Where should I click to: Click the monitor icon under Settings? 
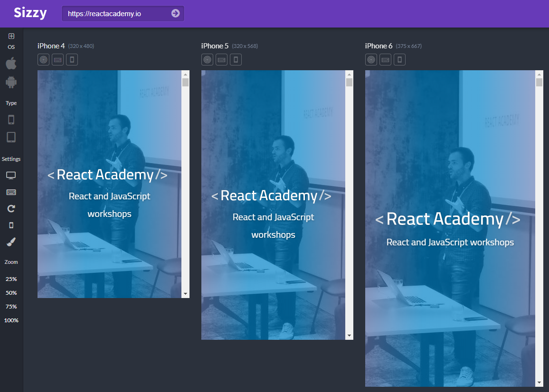point(11,175)
